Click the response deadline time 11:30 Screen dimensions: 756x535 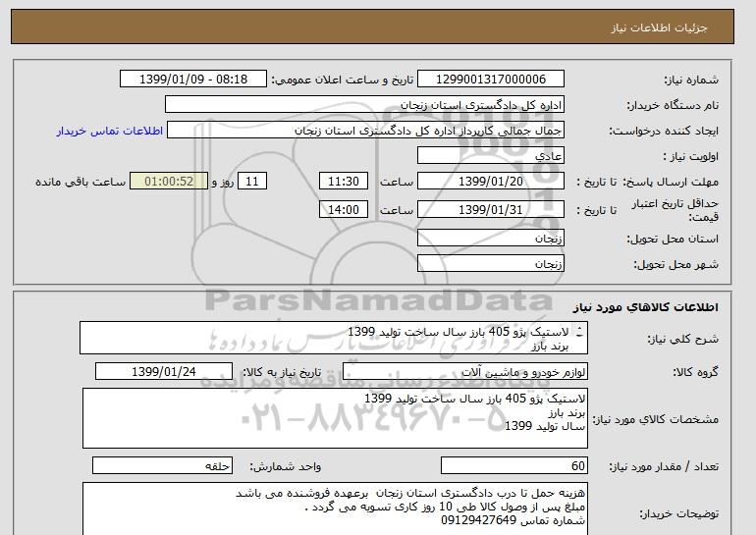344,182
